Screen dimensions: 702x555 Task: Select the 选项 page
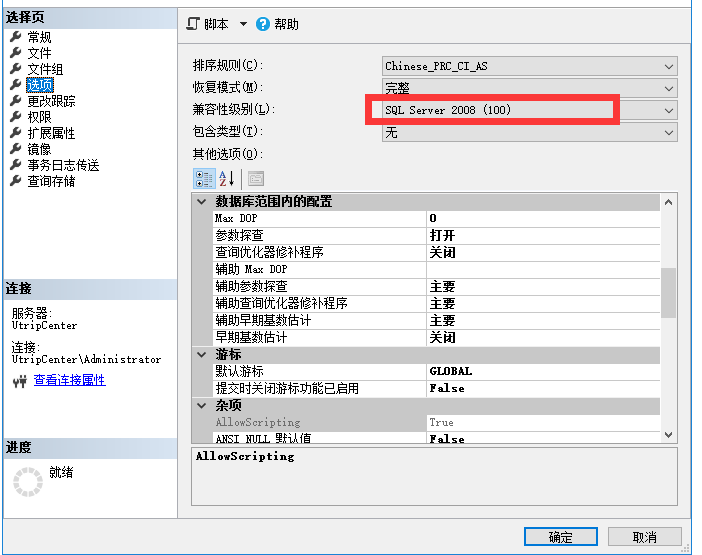(40, 85)
